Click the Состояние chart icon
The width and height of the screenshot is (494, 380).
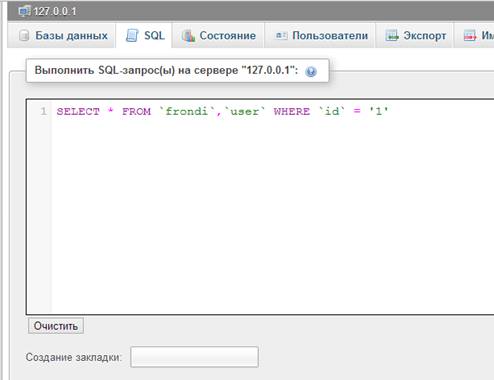click(x=189, y=36)
